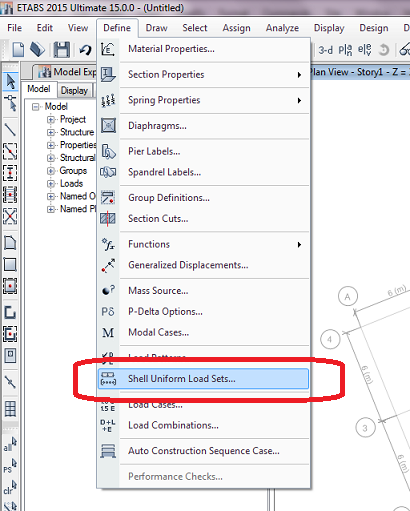The image size is (410, 511).
Task: Choose the Draw Beam line tool
Action: coord(10,130)
